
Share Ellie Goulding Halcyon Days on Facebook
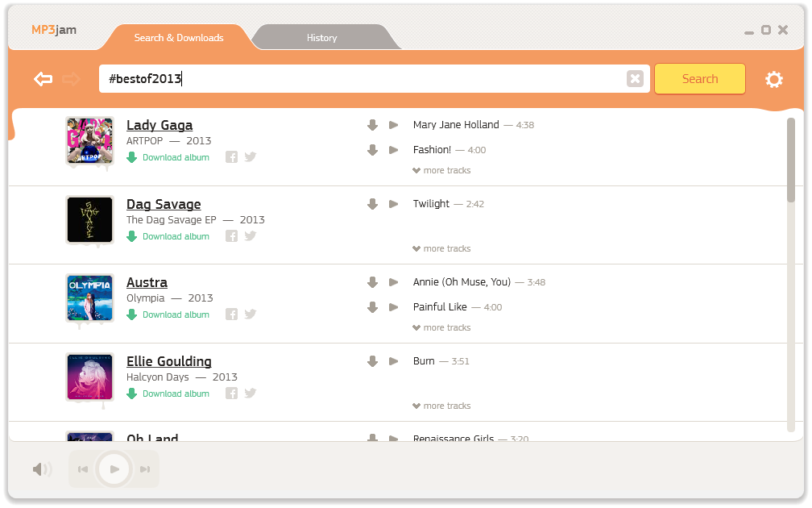231,393
